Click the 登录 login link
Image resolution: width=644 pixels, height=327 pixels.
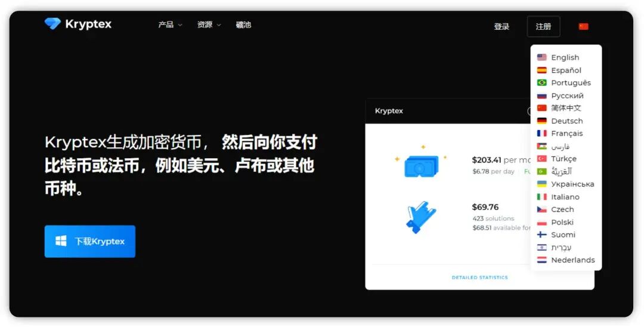point(501,27)
